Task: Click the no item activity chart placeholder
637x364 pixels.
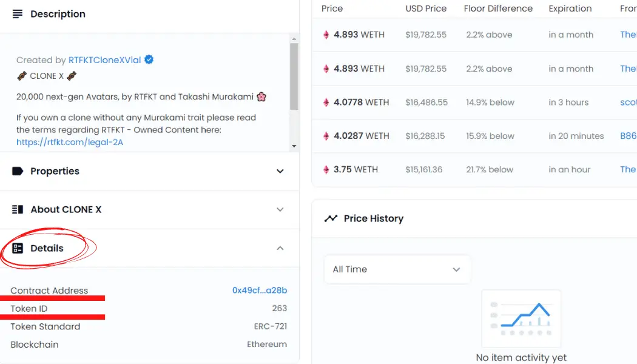Action: point(521,318)
